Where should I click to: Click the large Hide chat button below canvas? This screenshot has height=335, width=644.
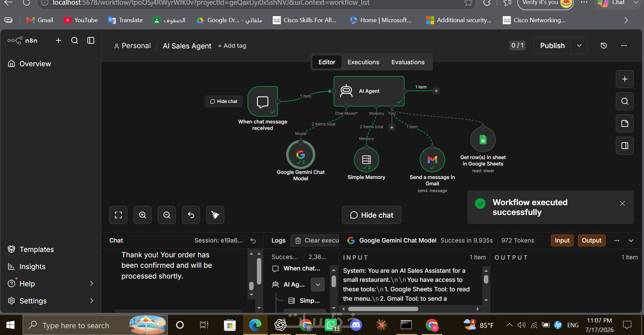click(372, 215)
